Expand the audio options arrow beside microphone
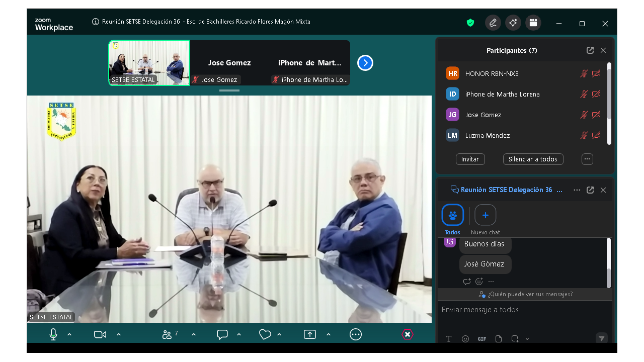Screen dimensions: 644x362 pos(69,334)
